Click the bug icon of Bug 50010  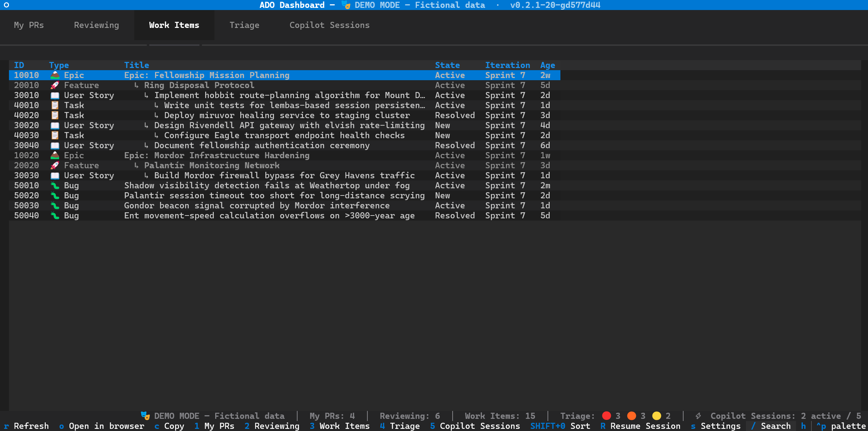(x=55, y=185)
